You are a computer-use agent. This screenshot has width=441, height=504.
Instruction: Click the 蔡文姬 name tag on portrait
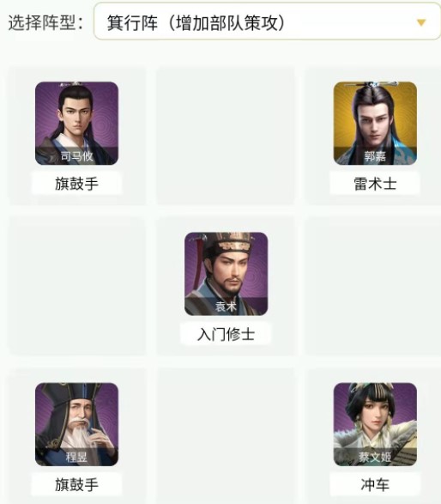tap(375, 457)
